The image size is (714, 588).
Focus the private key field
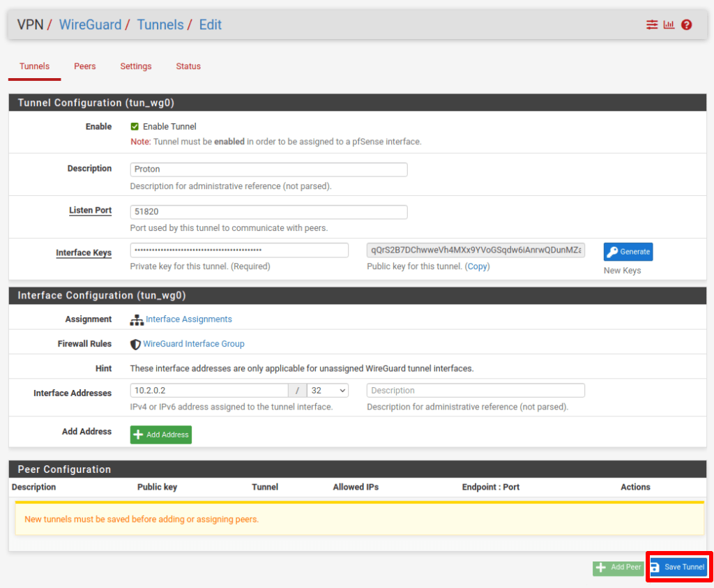[x=239, y=250]
